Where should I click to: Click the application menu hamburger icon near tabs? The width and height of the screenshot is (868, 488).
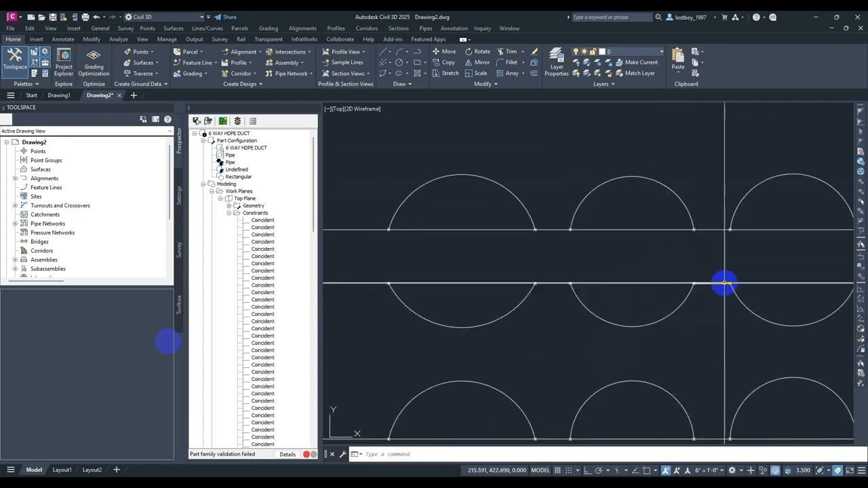point(11,96)
